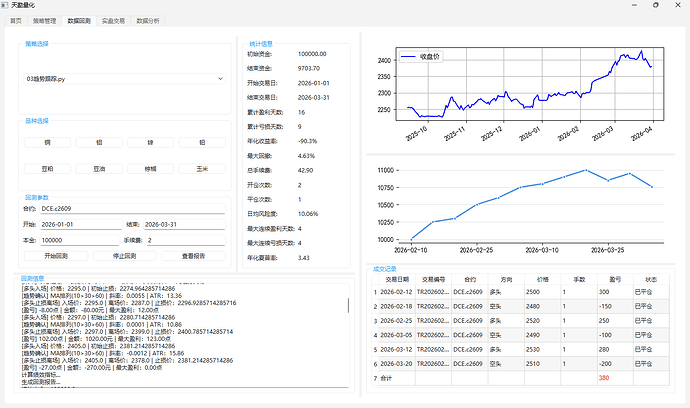Click the app icon in the title bar

pos(6,6)
